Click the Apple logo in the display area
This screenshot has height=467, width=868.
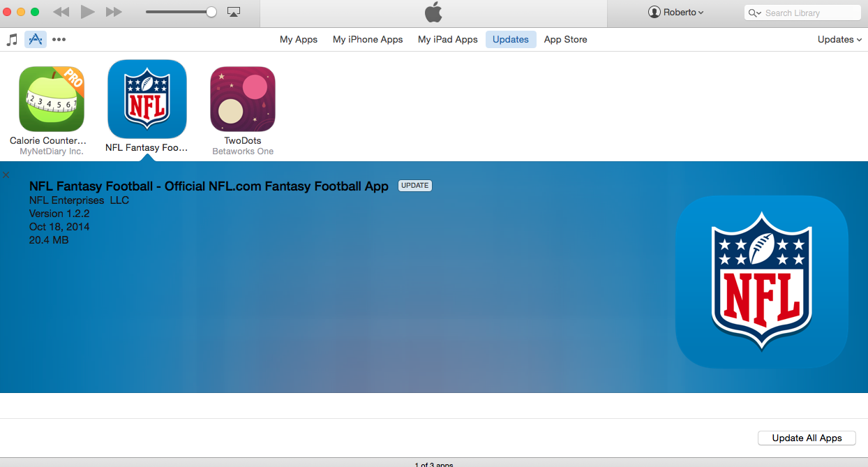pyautogui.click(x=433, y=12)
